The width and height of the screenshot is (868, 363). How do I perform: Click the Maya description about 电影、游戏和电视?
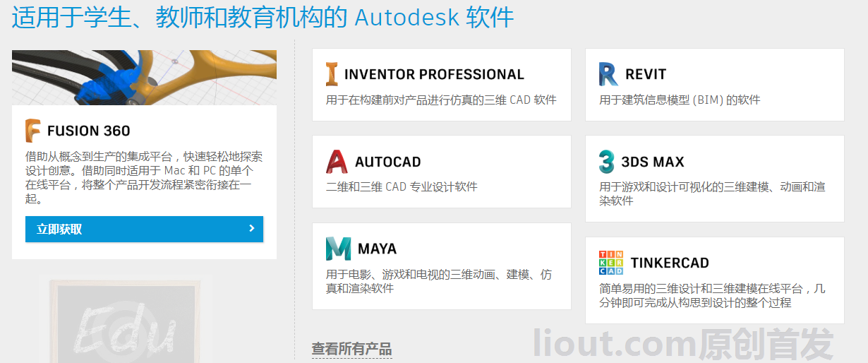[439, 281]
